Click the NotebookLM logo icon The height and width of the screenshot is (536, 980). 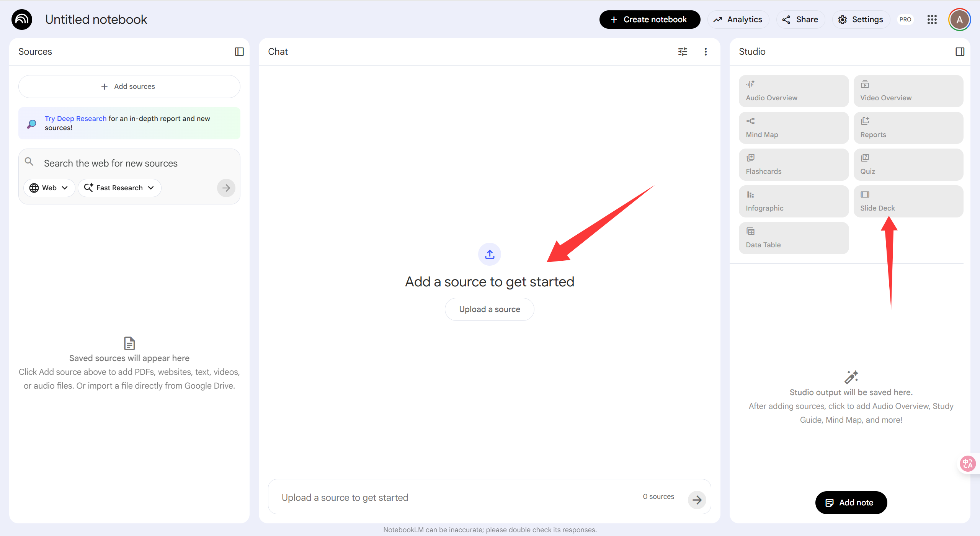point(22,20)
